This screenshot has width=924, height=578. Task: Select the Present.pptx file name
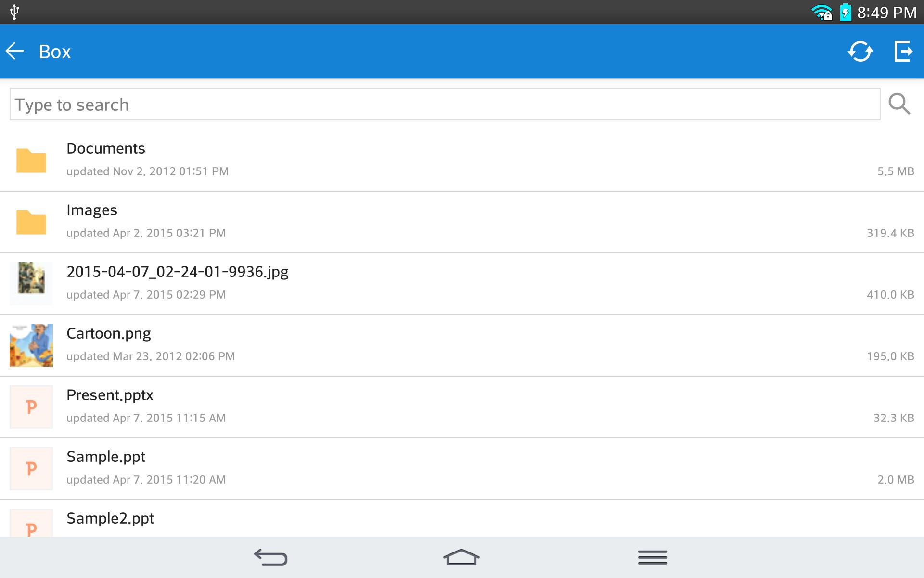[x=110, y=395]
